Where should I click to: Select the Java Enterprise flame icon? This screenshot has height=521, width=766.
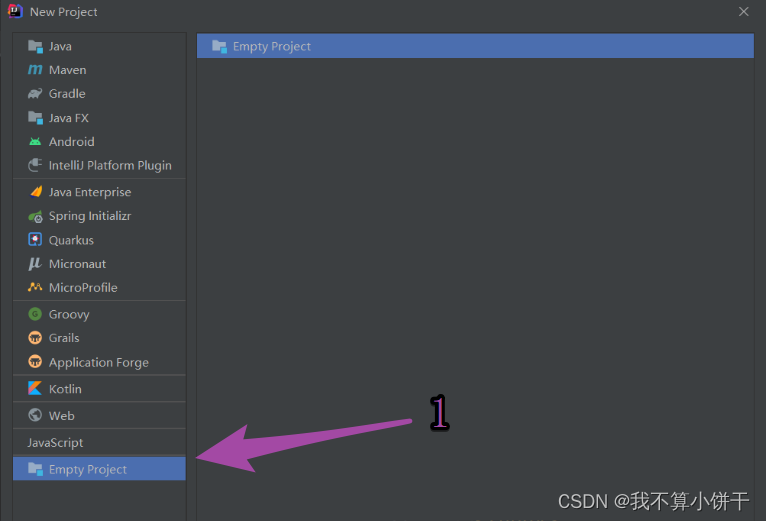pos(36,192)
